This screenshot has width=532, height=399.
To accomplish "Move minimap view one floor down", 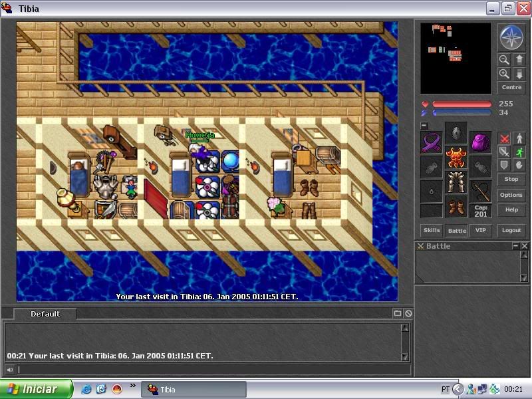I will coord(519,74).
